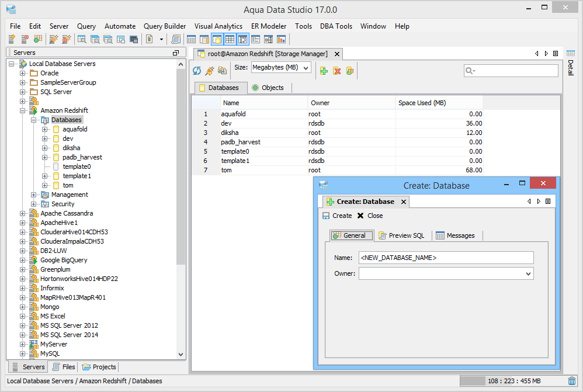Click the Create Database green plus icon
583x392 pixels.
tap(324, 71)
